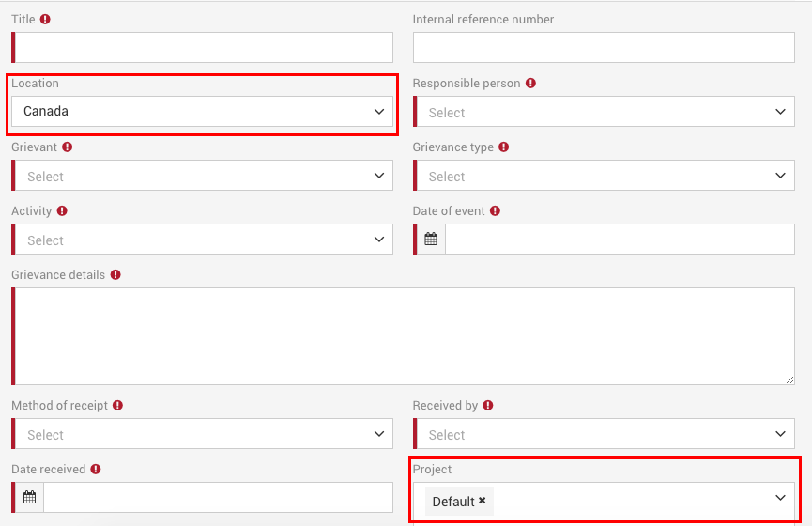This screenshot has width=812, height=526.
Task: Expand the Grievance type dropdown
Action: (x=605, y=176)
